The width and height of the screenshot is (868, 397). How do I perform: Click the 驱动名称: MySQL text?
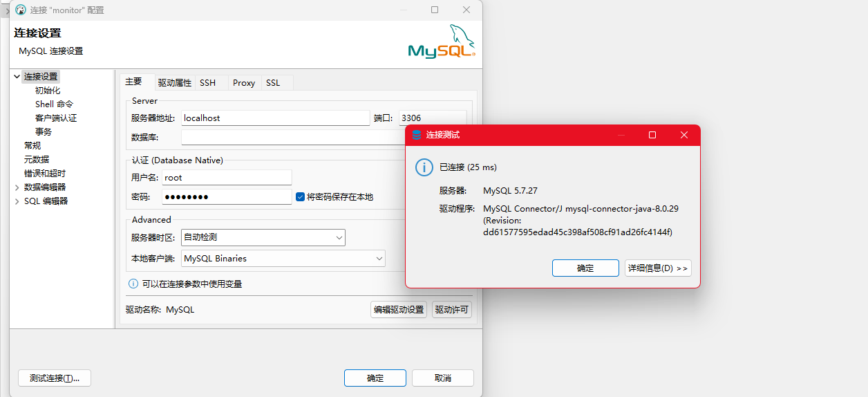click(160, 310)
